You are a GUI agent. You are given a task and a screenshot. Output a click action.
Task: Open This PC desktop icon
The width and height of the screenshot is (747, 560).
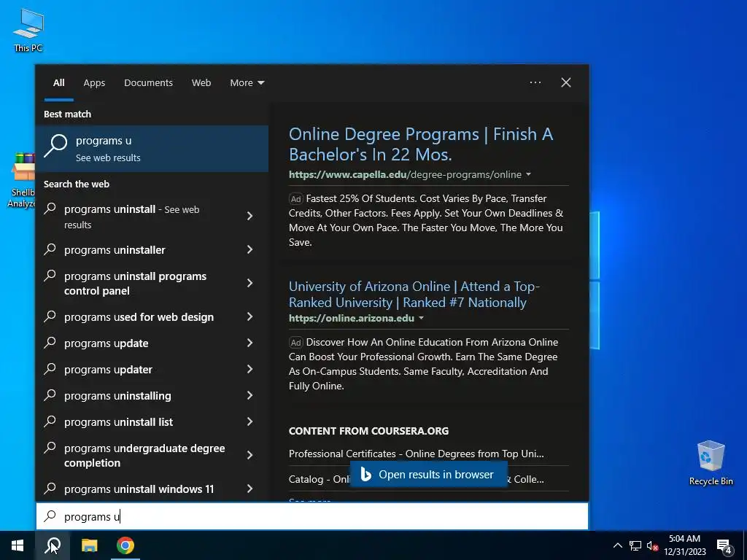28,31
